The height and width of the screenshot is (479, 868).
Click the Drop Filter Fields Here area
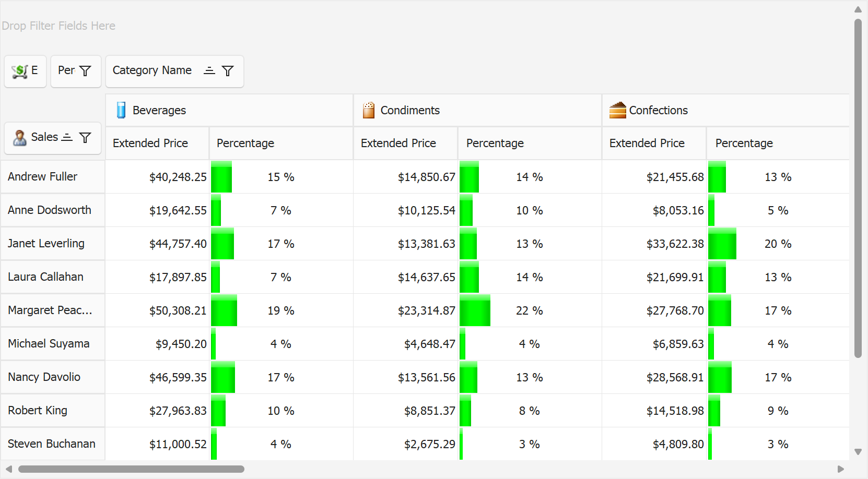pos(58,26)
